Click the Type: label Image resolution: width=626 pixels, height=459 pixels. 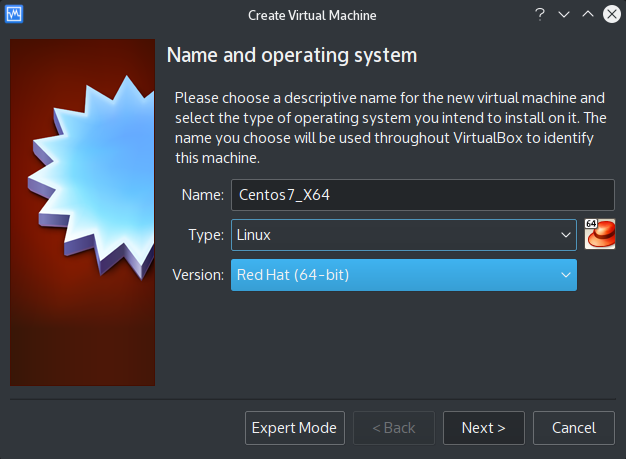pos(206,235)
